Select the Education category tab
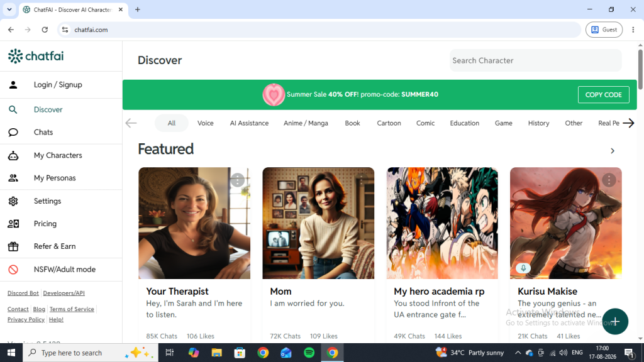644x362 pixels. [465, 123]
